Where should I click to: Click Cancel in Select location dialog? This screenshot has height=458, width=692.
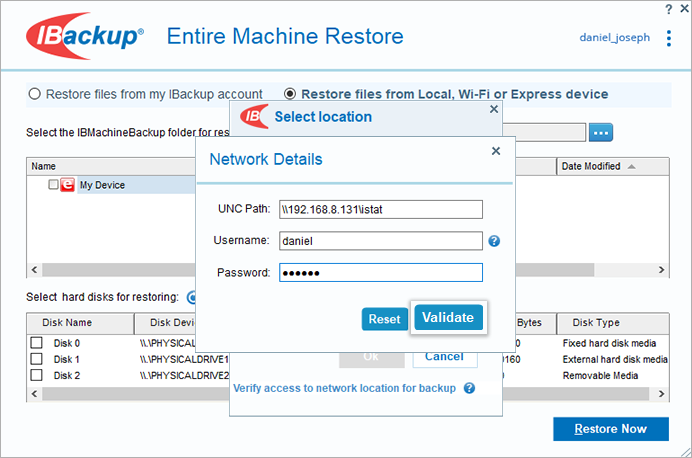tap(445, 359)
